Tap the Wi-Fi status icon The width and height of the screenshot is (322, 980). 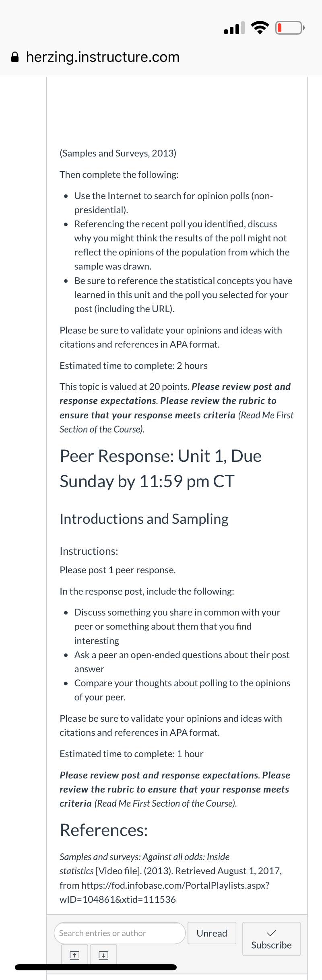coord(260,28)
